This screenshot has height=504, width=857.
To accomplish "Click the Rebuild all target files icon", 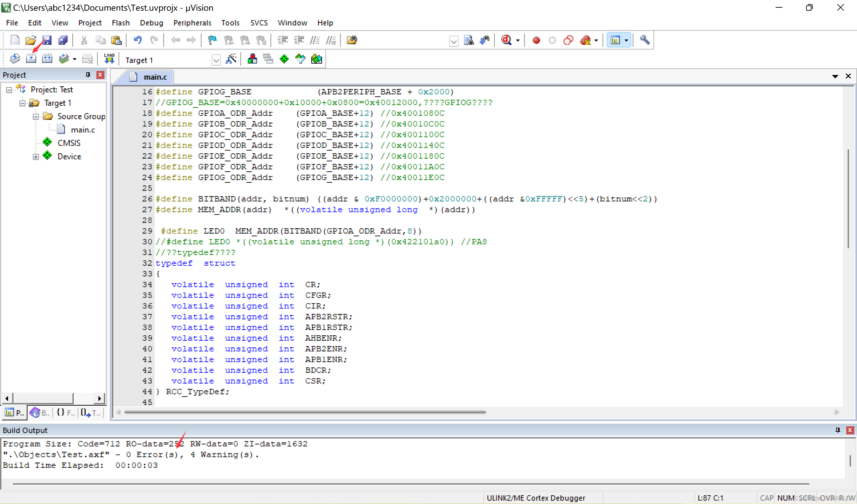I will (47, 59).
